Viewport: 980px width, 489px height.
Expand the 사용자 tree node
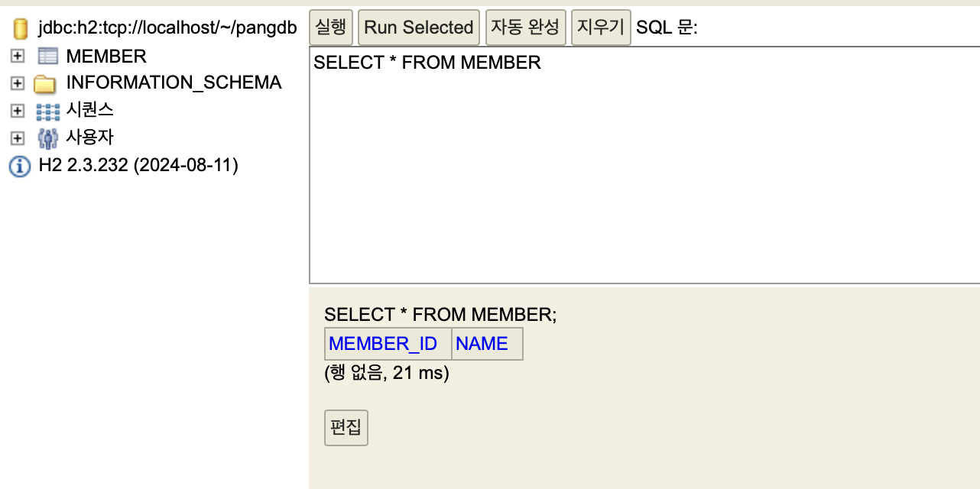[18, 138]
